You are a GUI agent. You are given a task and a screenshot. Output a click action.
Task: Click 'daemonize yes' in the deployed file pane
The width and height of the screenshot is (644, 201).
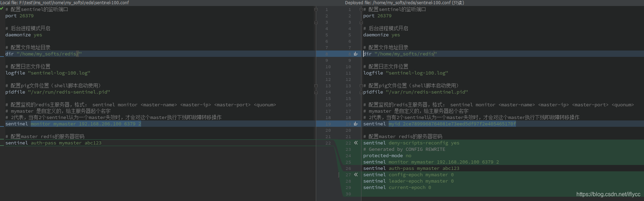click(x=382, y=35)
